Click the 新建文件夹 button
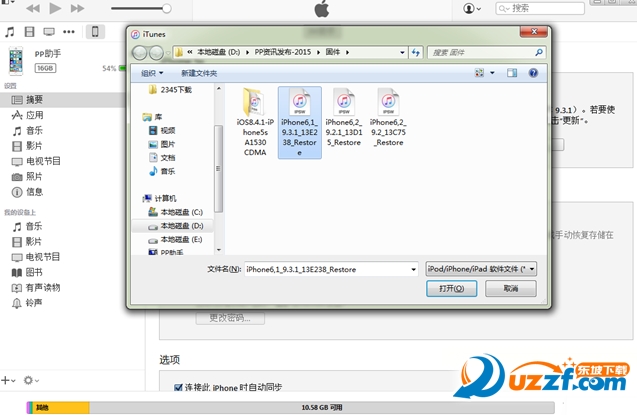The width and height of the screenshot is (637, 415). (199, 73)
